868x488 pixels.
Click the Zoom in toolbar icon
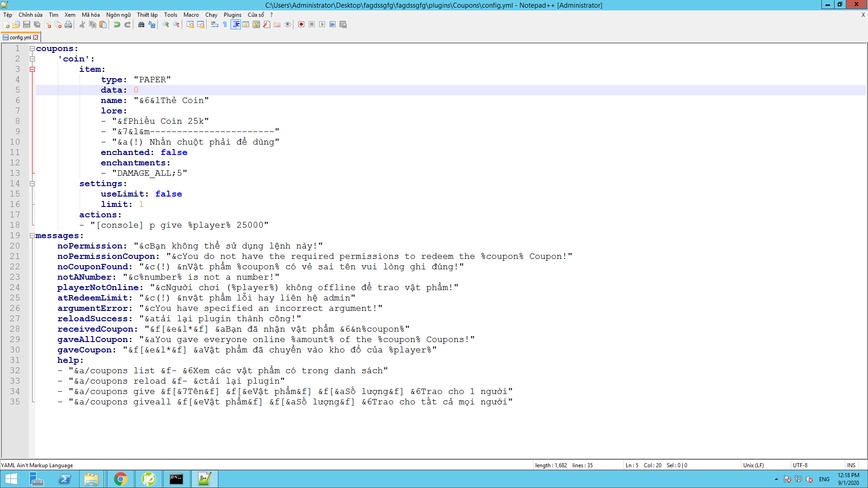coord(166,24)
